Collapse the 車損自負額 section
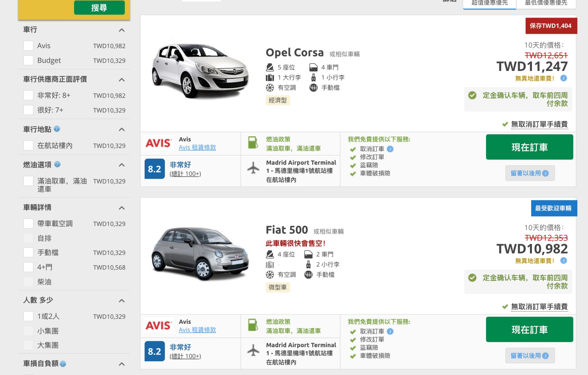 pyautogui.click(x=122, y=364)
